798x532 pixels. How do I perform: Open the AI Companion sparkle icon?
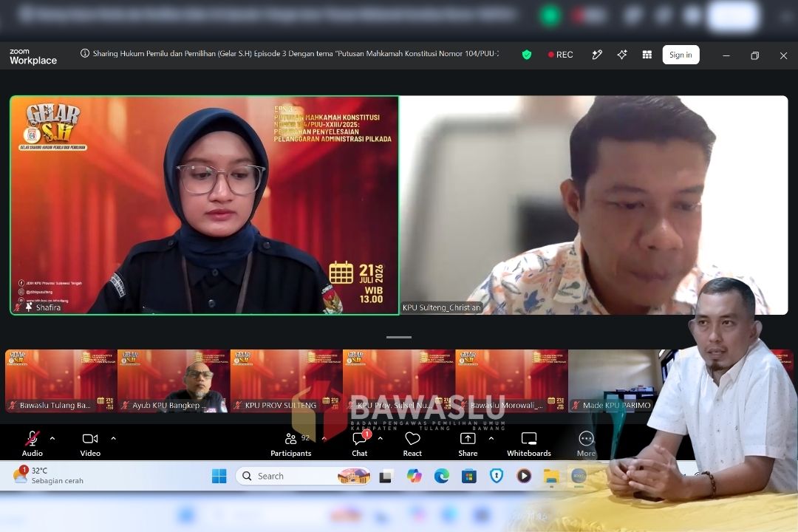[622, 55]
